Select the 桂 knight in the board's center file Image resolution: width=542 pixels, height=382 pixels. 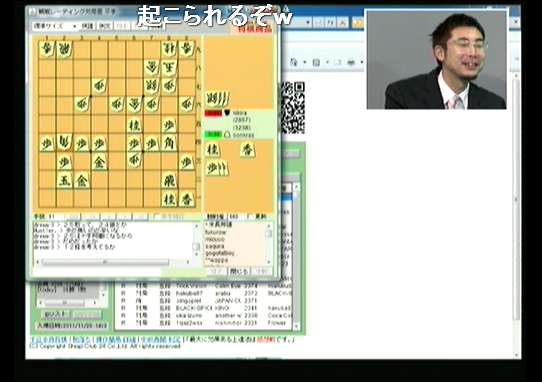[x=134, y=124]
